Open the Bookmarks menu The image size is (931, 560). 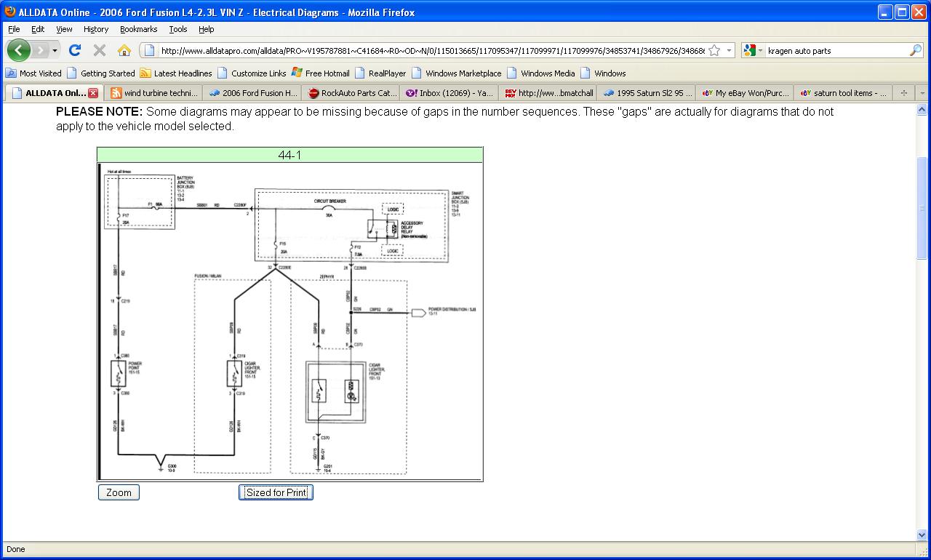pos(138,29)
